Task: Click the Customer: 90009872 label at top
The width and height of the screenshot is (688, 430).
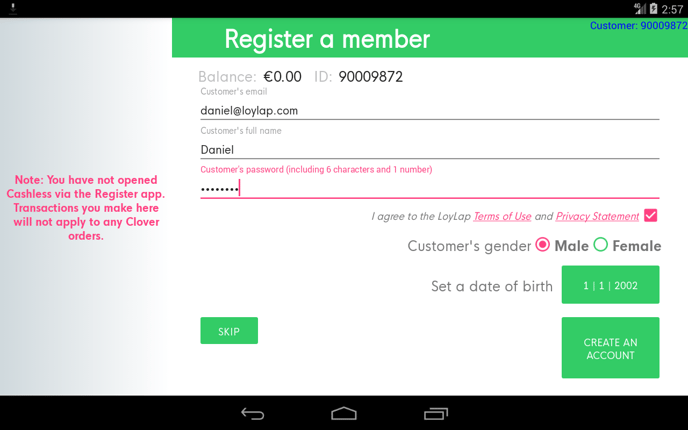Action: coord(638,25)
